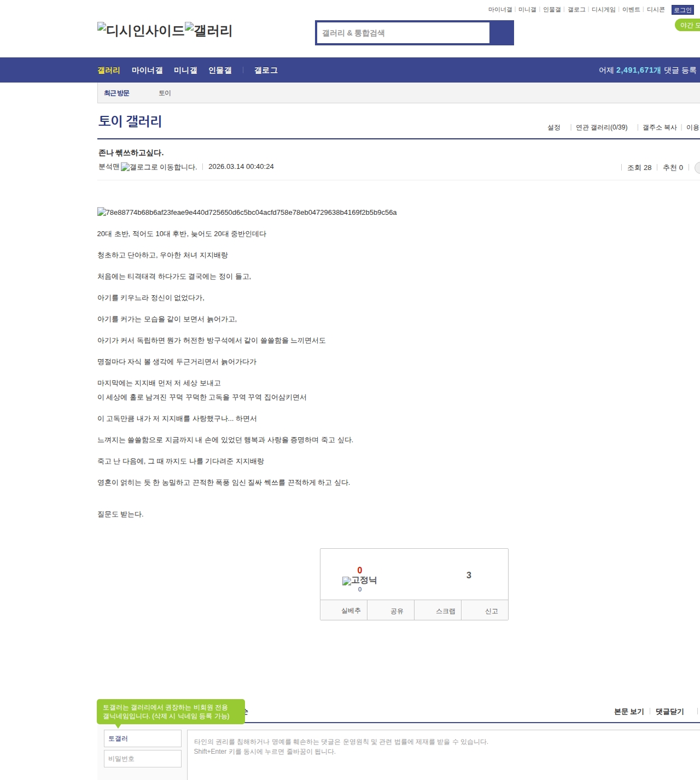Click 스크랩 scrap button

pos(438,611)
